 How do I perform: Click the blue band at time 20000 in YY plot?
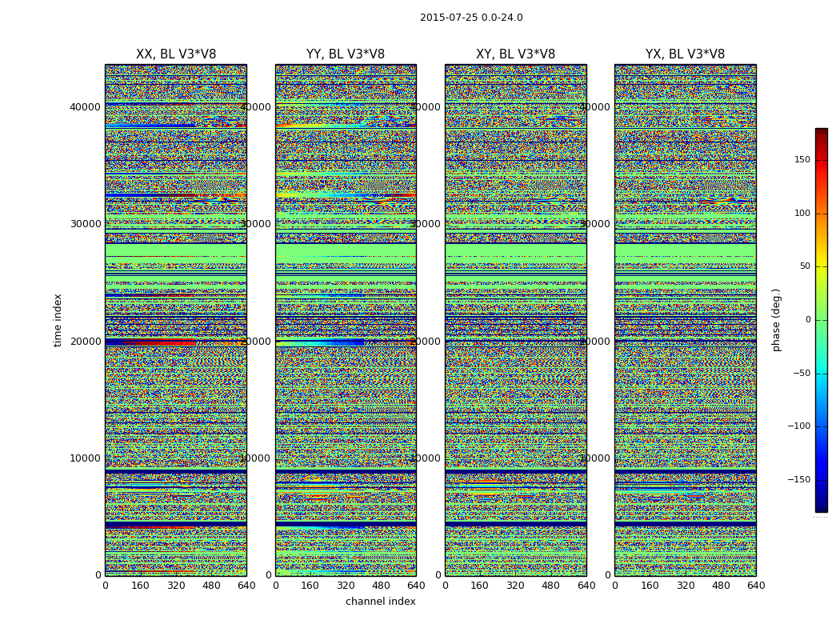click(x=343, y=342)
